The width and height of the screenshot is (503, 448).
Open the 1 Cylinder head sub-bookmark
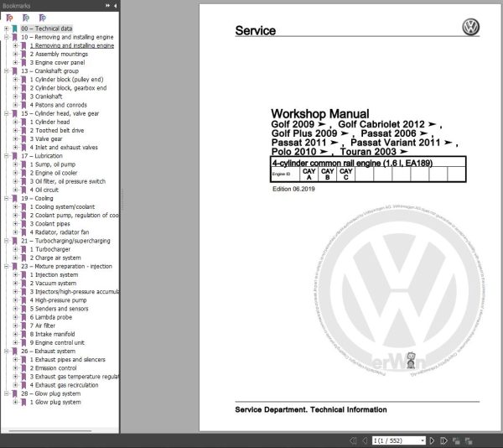pos(49,122)
